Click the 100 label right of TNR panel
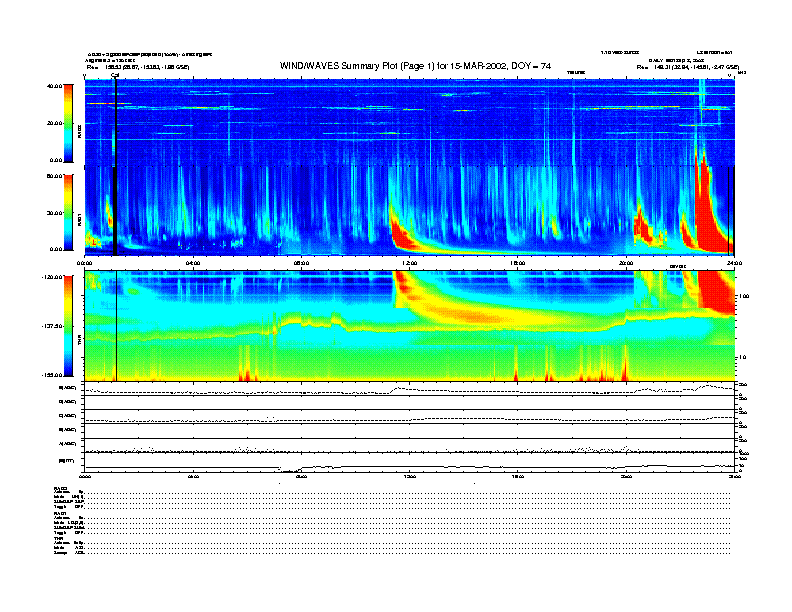Image resolution: width=792 pixels, height=612 pixels. (x=744, y=296)
